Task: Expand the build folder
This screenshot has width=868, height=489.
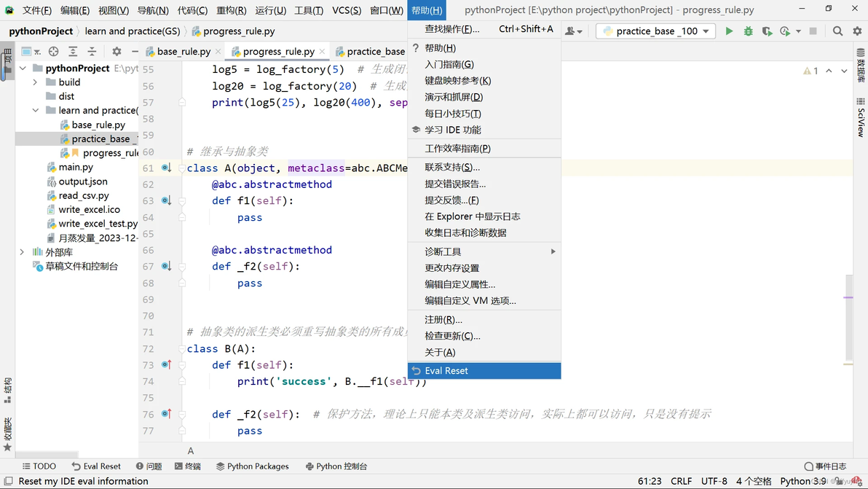Action: [36, 82]
